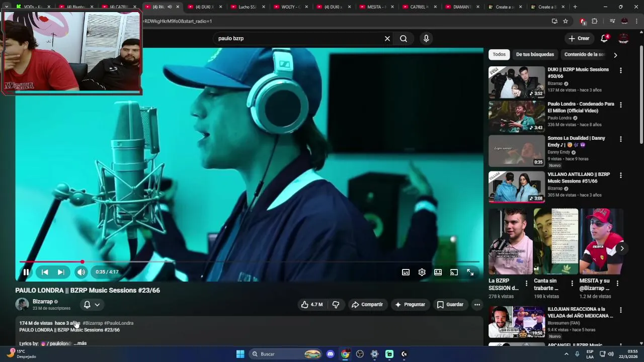The image size is (644, 362).
Task: Share the video with Compartir
Action: click(367, 305)
